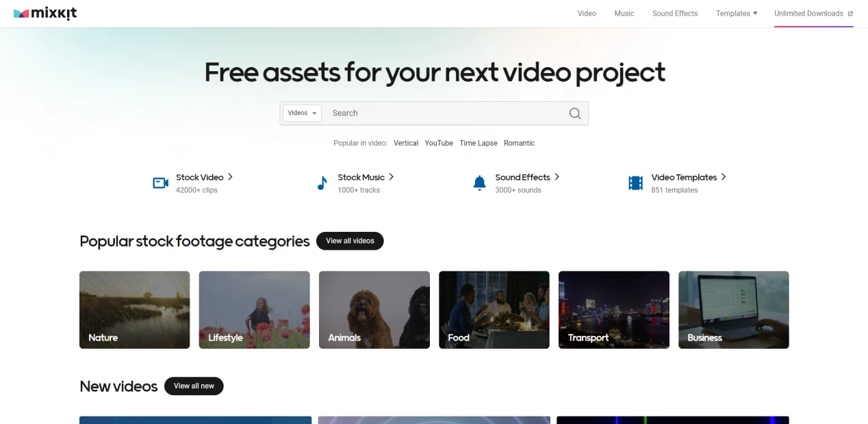The height and width of the screenshot is (424, 868).
Task: Click the '1000+ tracks' text
Action: [359, 190]
